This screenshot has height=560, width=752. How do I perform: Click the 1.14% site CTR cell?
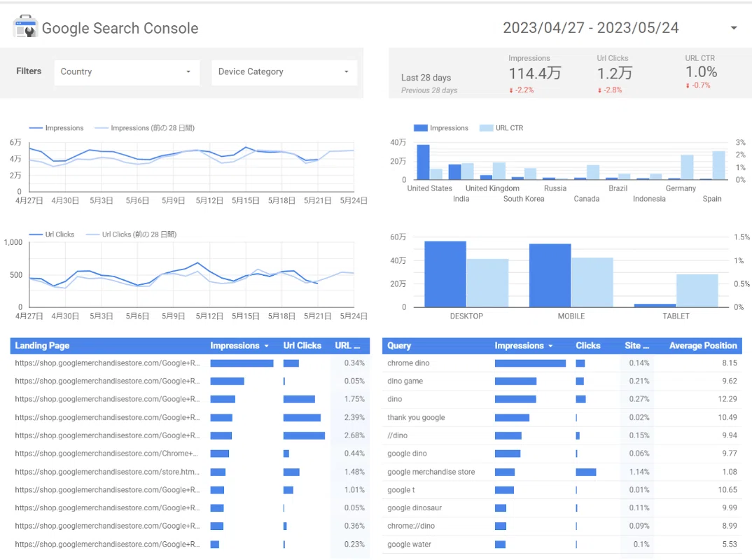tap(639, 472)
